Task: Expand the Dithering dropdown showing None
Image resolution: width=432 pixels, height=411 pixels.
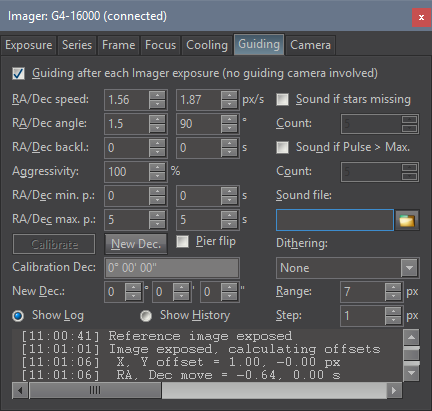Action: click(x=409, y=268)
